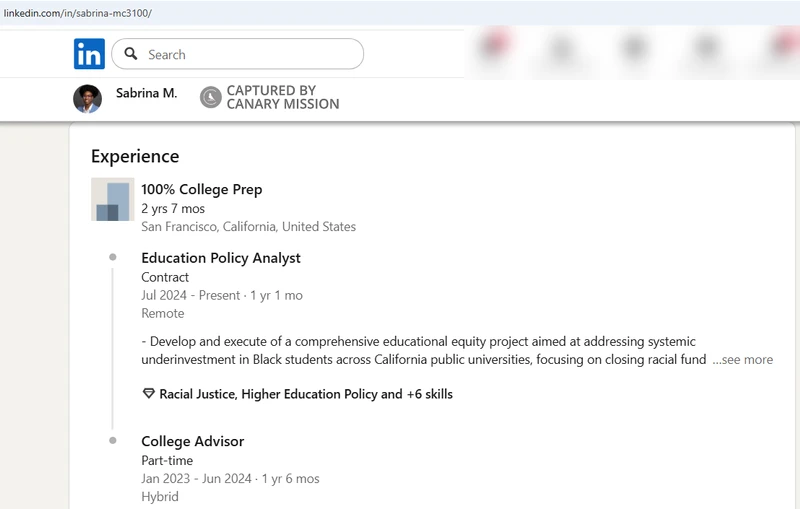Open Sabrina M.'s profile photo

[88, 98]
